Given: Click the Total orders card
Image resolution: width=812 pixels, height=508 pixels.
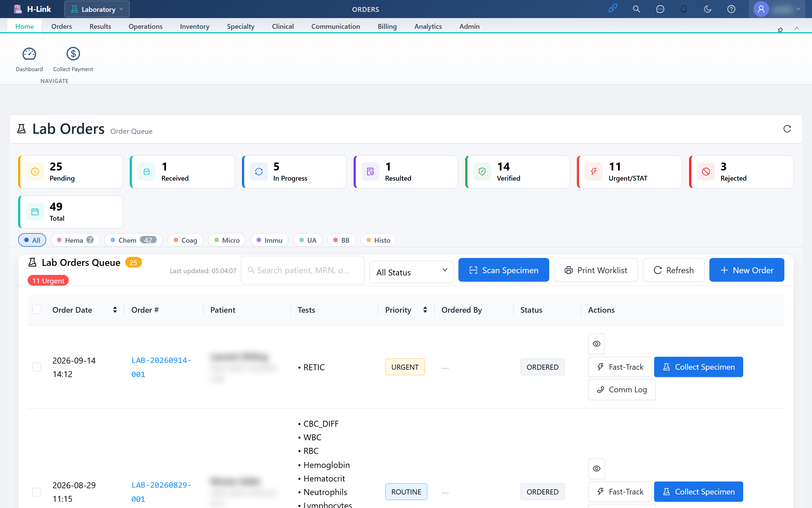Looking at the screenshot, I should pyautogui.click(x=70, y=212).
